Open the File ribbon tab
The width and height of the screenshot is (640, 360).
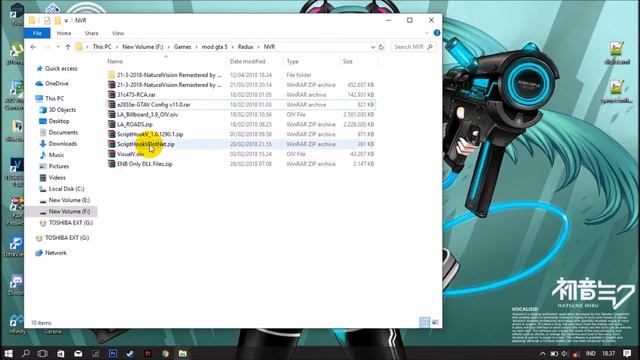click(37, 33)
